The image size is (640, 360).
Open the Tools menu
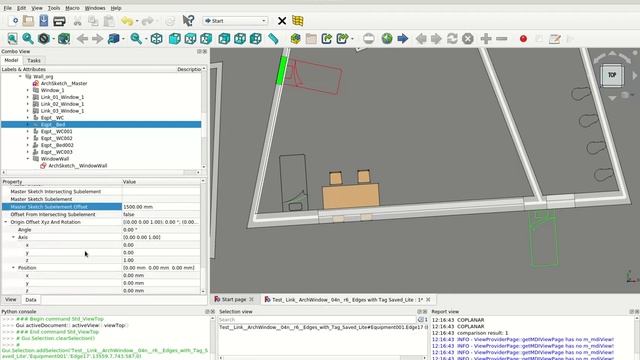coord(54,8)
